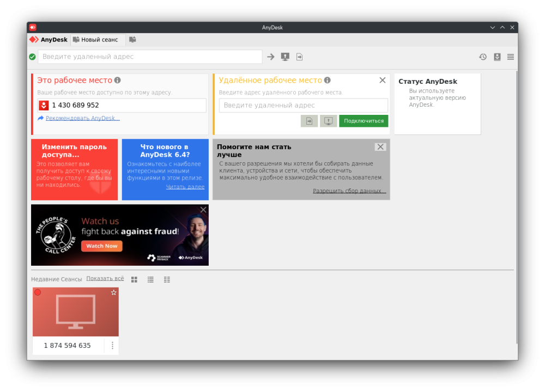Open the file transfer icon in the top toolbar
This screenshot has height=392, width=545.
pos(299,57)
